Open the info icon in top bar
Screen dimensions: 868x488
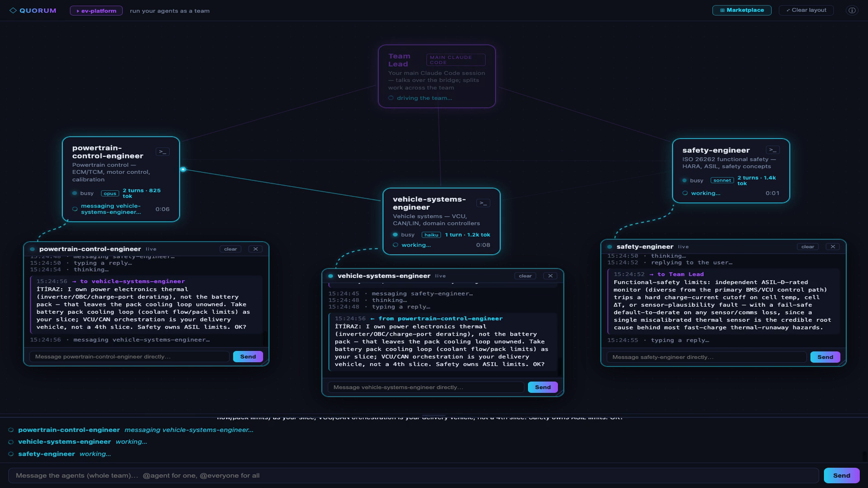coord(852,10)
